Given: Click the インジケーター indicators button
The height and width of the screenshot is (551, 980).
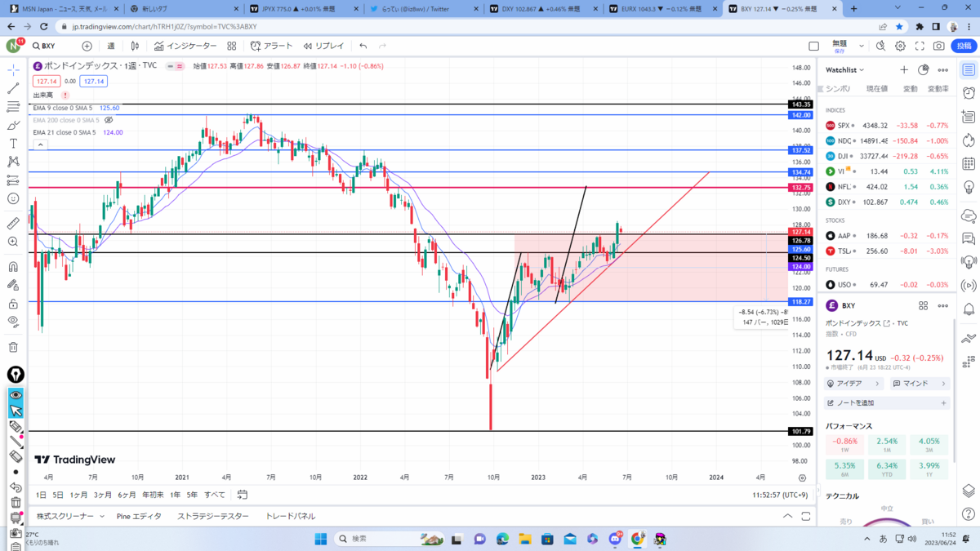Looking at the screenshot, I should tap(187, 46).
